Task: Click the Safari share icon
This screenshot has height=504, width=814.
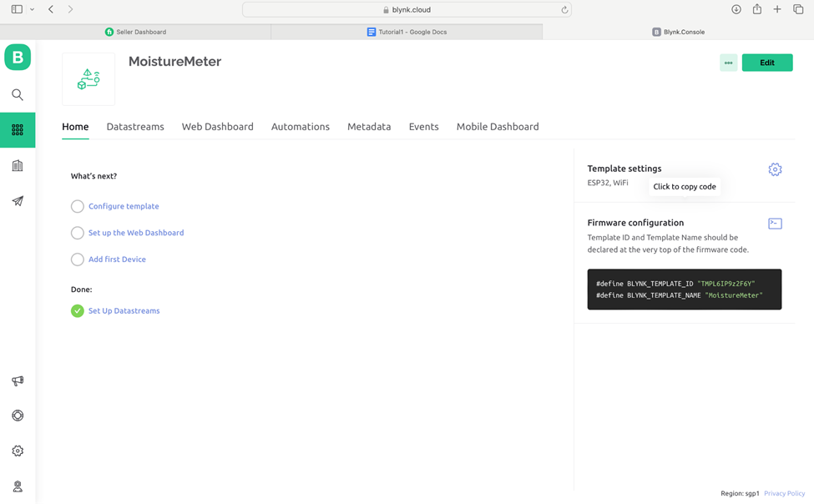Action: pos(757,9)
